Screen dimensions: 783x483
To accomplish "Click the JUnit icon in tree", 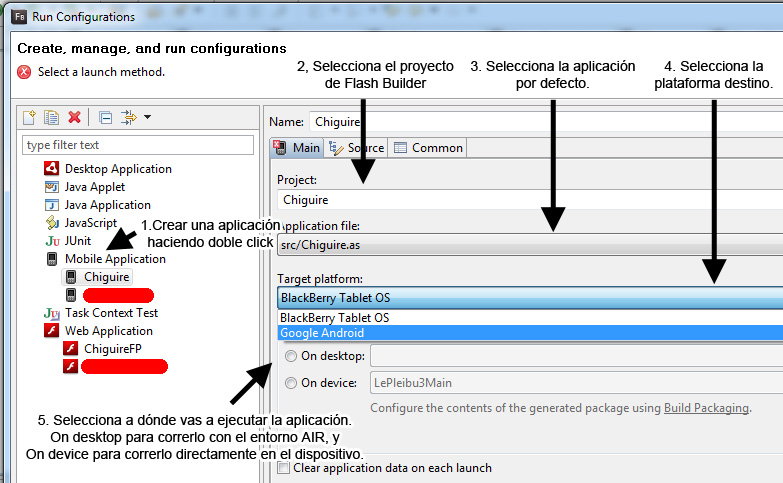I will click(x=52, y=241).
